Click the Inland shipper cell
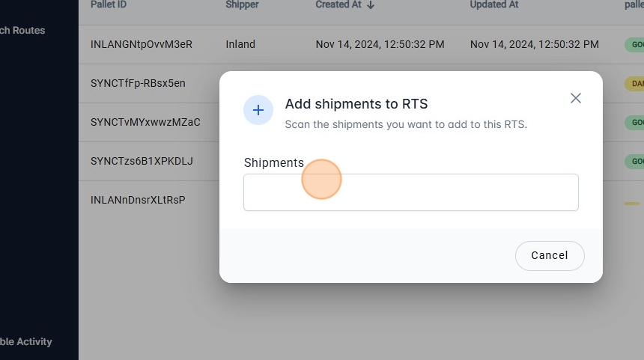This screenshot has height=360, width=644. 240,44
